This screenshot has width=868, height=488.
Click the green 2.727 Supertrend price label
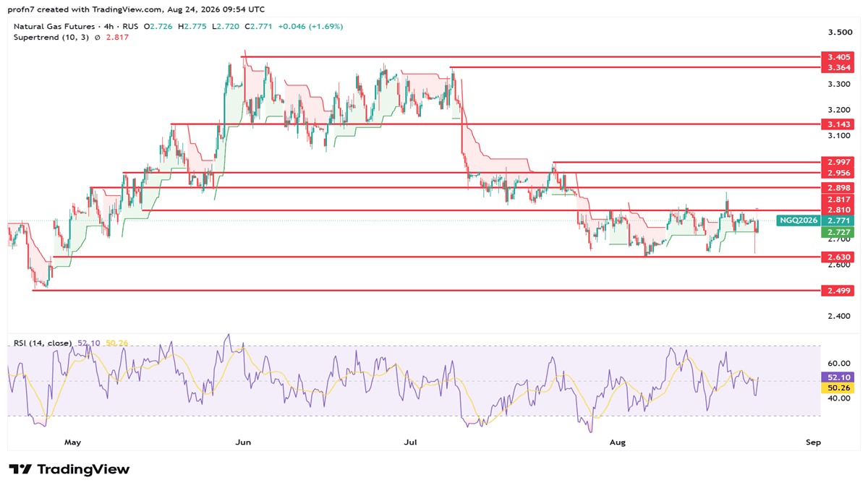pos(838,232)
